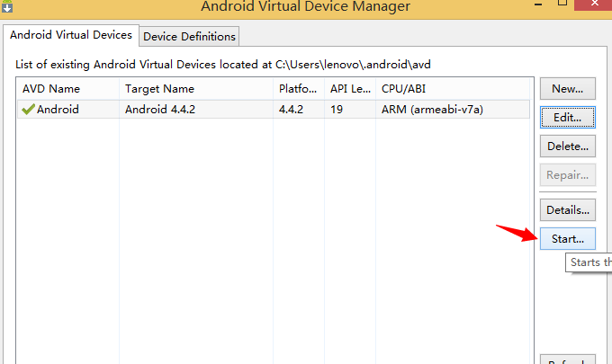Open the Device Definitions tab
The height and width of the screenshot is (364, 612).
coord(189,36)
